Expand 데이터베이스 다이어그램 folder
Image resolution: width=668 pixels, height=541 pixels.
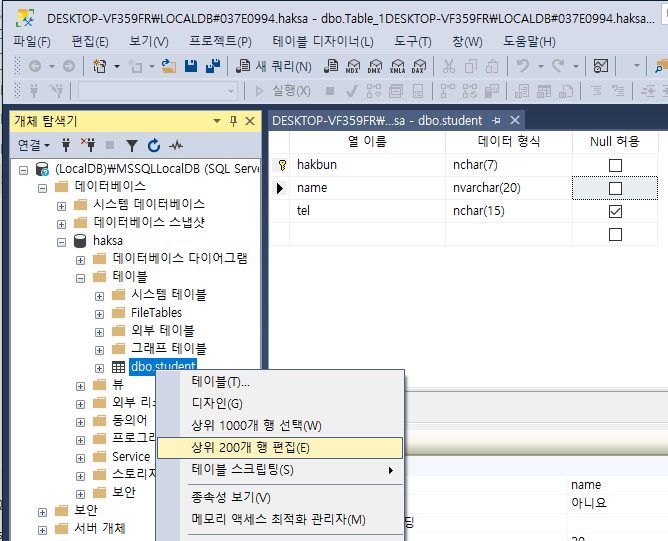click(x=80, y=260)
